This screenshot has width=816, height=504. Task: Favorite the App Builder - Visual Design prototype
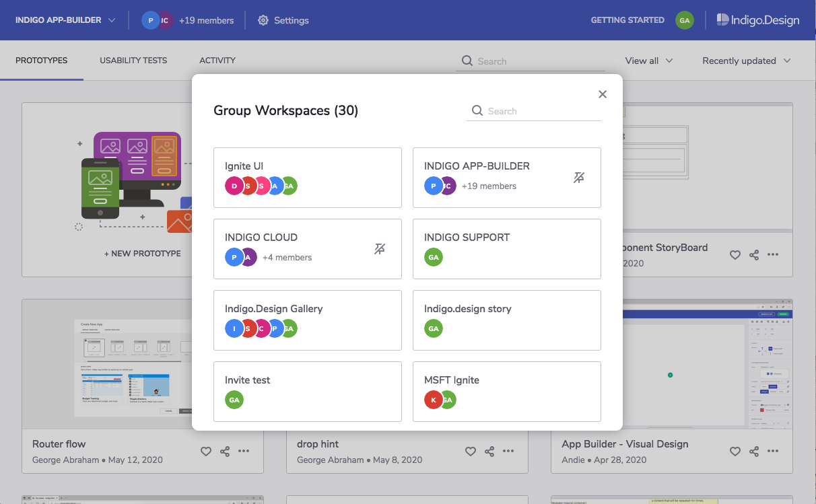coord(735,452)
